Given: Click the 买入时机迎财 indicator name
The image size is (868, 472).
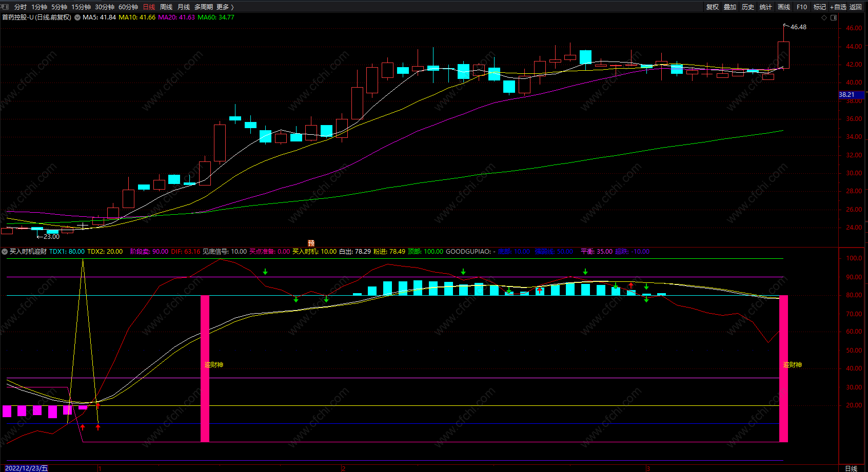Looking at the screenshot, I should tap(28, 252).
